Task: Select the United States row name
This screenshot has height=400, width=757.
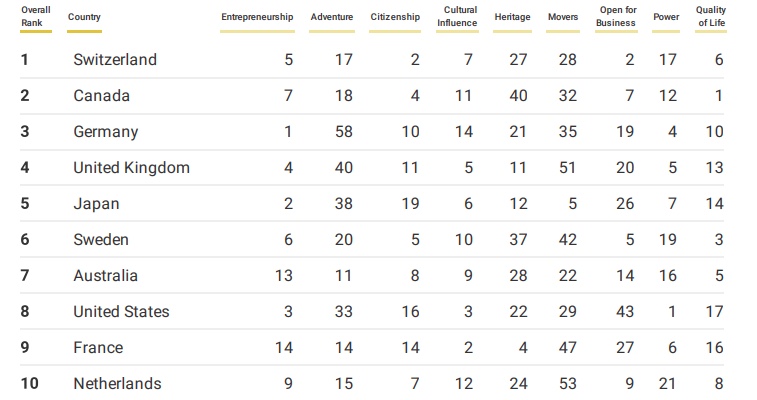Action: [121, 312]
